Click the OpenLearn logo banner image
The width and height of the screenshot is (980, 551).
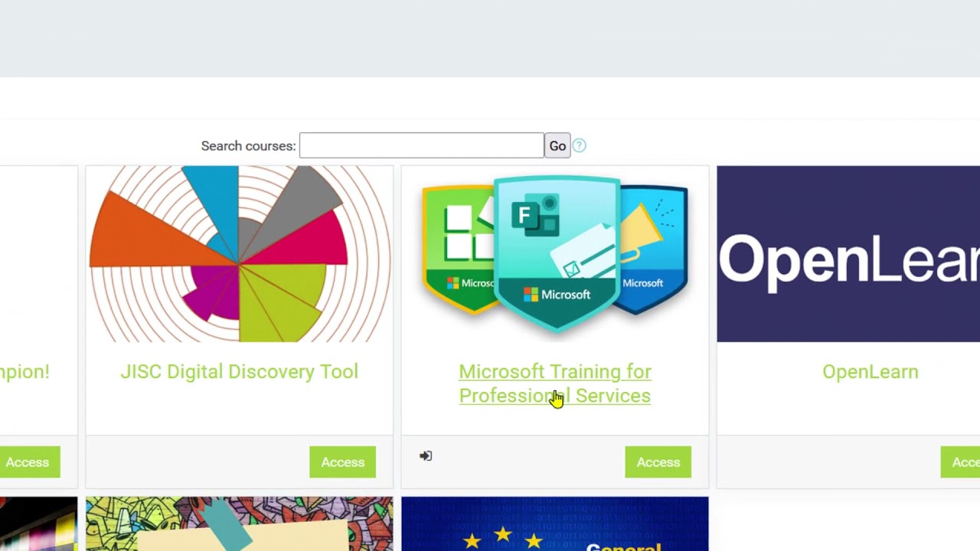[848, 254]
